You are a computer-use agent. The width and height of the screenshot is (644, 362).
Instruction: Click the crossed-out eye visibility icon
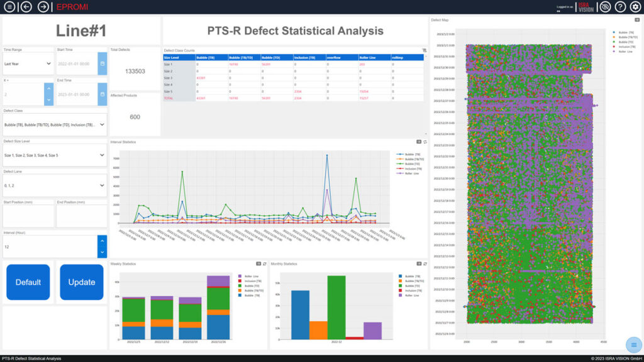(x=605, y=7)
